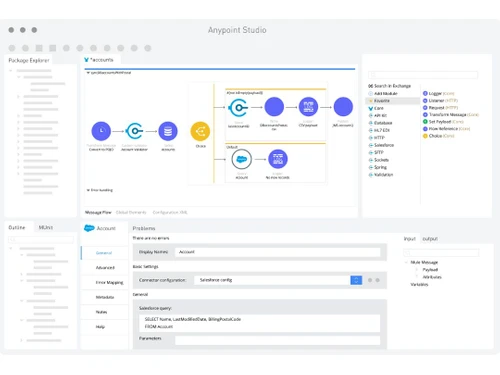The image size is (500, 375).
Task: Expand the top Outline tree arrow
Action: point(11,248)
